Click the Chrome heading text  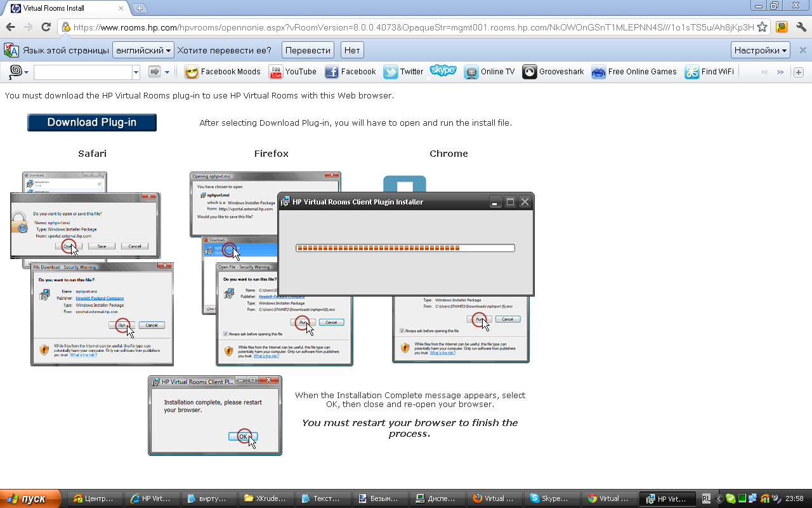[x=449, y=154]
